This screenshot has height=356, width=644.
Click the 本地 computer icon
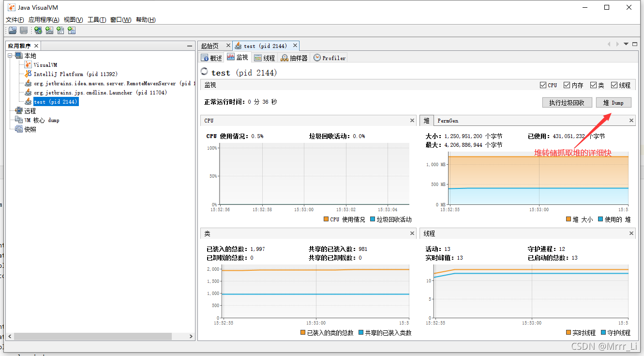(x=19, y=56)
